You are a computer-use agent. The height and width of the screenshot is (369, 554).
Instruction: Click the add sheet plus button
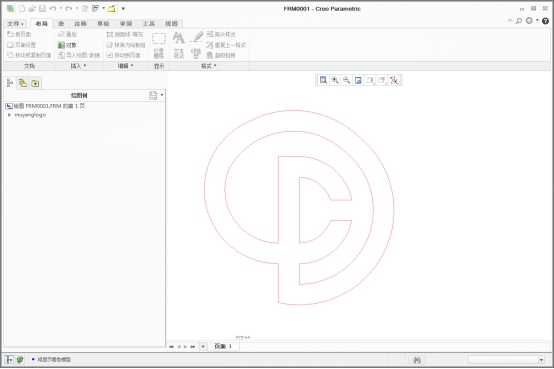coord(203,346)
